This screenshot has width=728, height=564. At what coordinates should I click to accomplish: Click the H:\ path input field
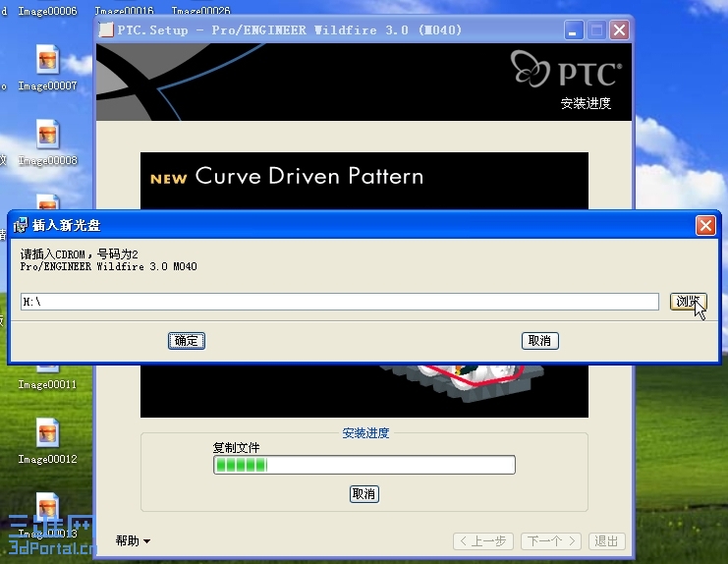point(339,302)
